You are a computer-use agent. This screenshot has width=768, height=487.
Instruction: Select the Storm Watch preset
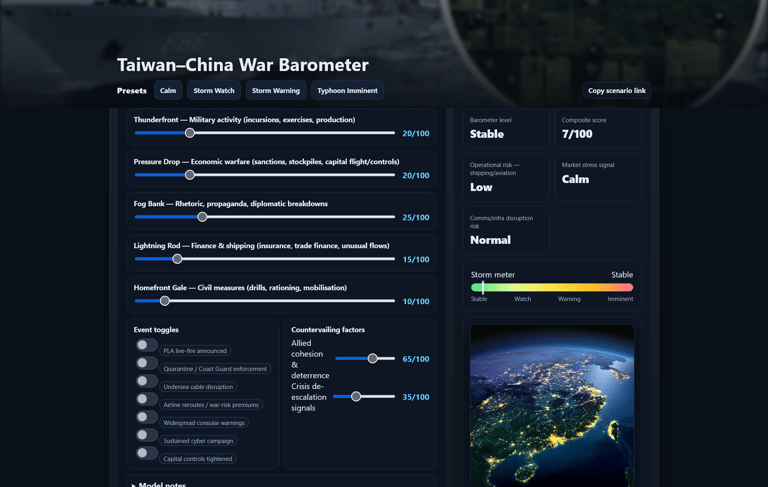(214, 91)
